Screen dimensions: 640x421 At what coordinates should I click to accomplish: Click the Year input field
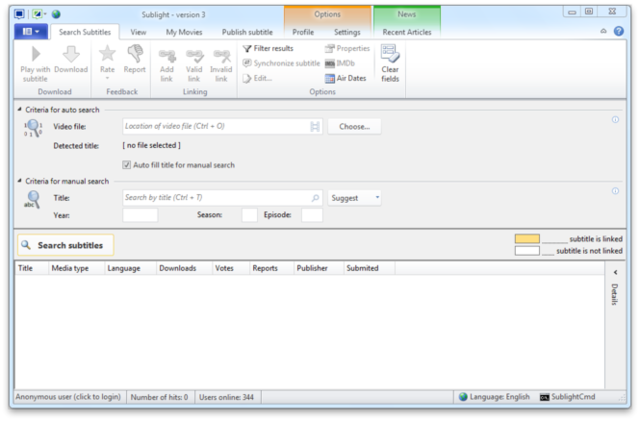[x=140, y=215]
